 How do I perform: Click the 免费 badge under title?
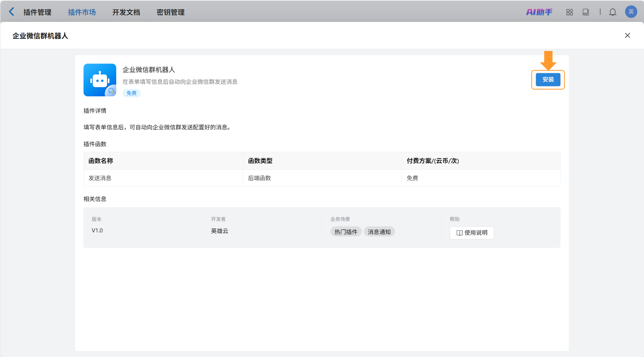131,93
